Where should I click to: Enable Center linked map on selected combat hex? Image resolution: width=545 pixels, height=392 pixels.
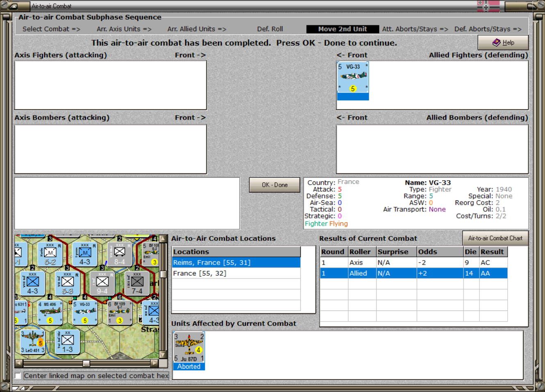point(18,376)
